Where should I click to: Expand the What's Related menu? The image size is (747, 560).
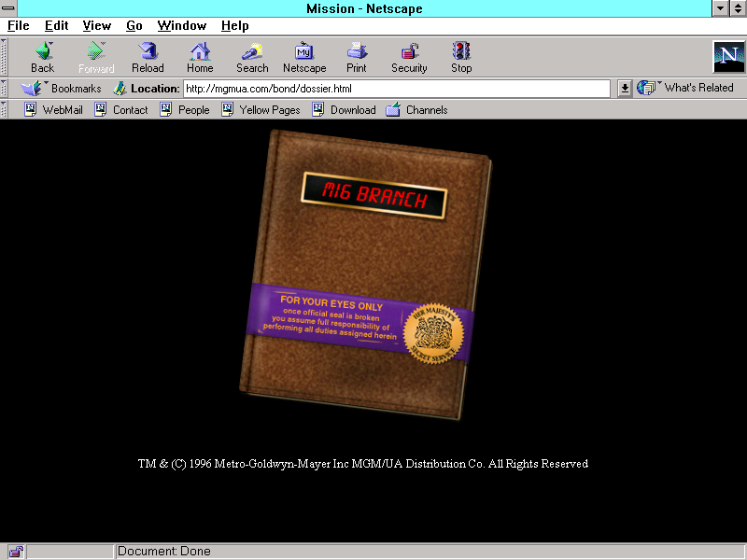(686, 88)
